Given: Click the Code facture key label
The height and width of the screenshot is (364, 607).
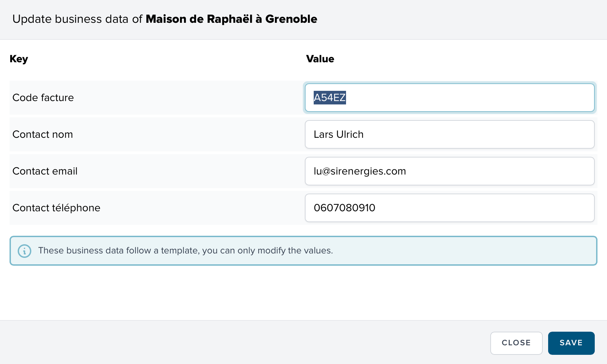Looking at the screenshot, I should pos(43,98).
